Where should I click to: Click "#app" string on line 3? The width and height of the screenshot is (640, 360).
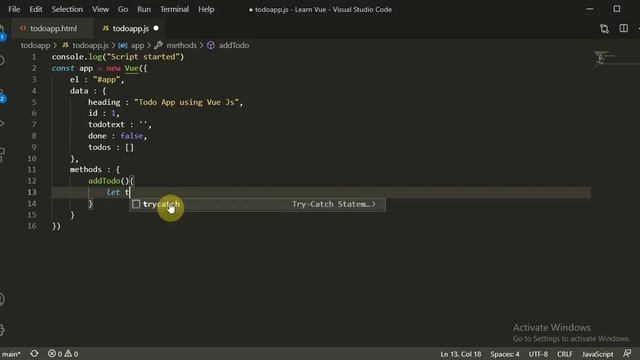[x=107, y=80]
